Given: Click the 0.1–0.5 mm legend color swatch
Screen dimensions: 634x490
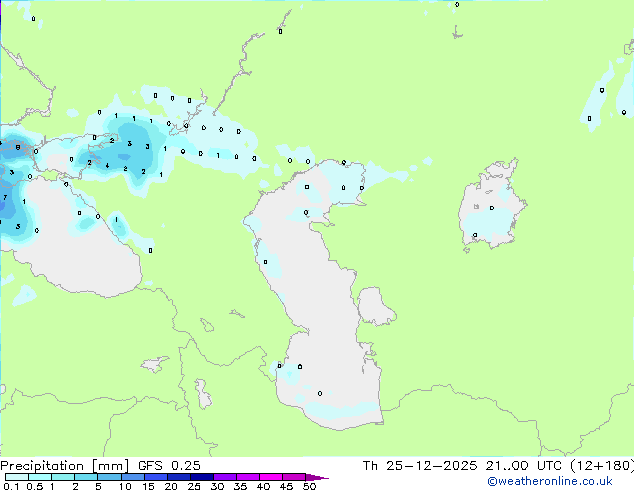Looking at the screenshot, I should (x=17, y=477).
